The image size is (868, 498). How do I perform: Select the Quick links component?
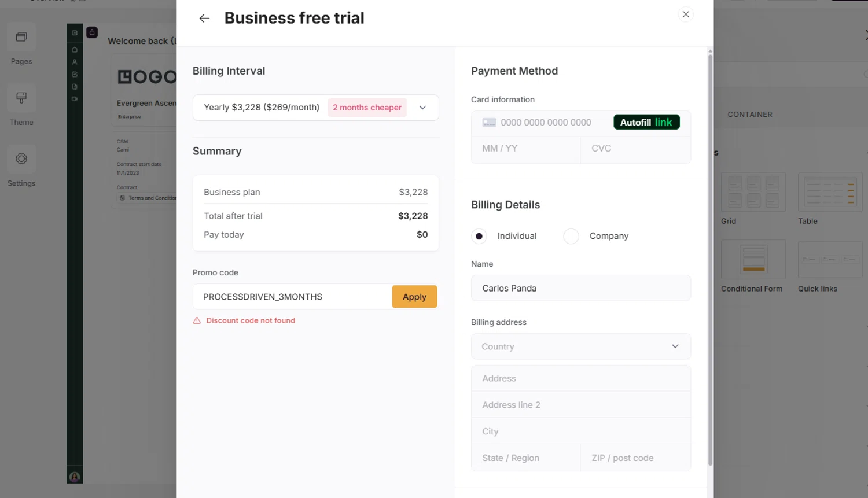click(x=830, y=267)
